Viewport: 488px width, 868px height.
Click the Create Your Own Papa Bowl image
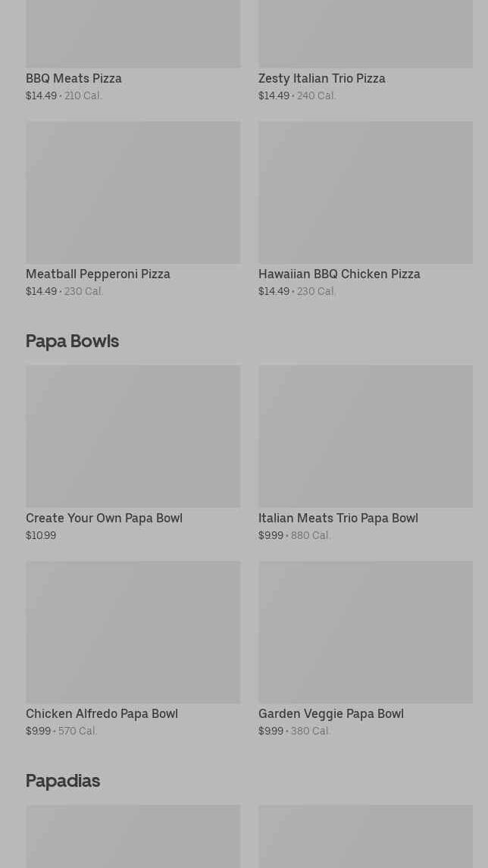point(133,437)
